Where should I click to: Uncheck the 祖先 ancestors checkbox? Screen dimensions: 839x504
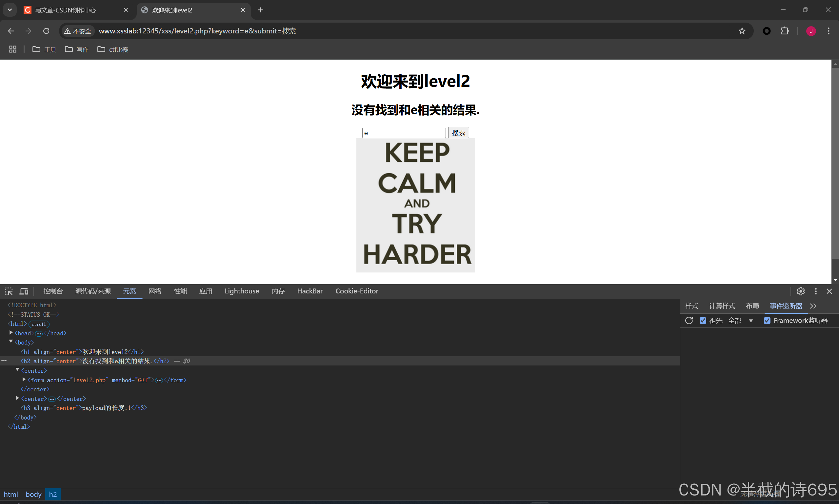[x=703, y=320]
